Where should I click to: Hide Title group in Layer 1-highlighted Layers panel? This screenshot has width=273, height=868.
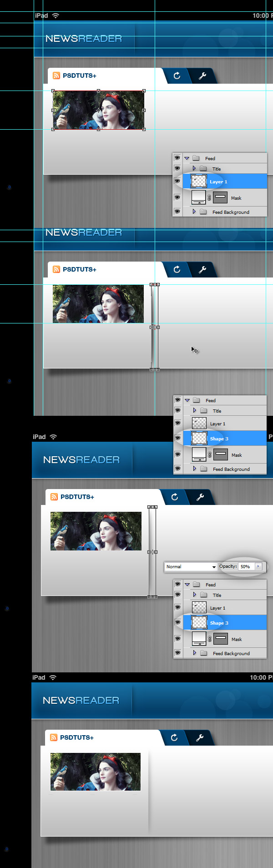tap(177, 168)
